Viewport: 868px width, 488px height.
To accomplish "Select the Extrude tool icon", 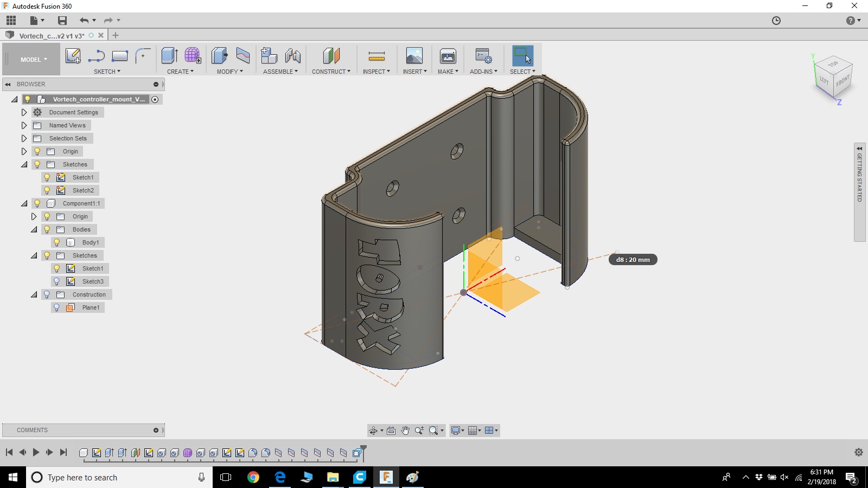I will 170,55.
